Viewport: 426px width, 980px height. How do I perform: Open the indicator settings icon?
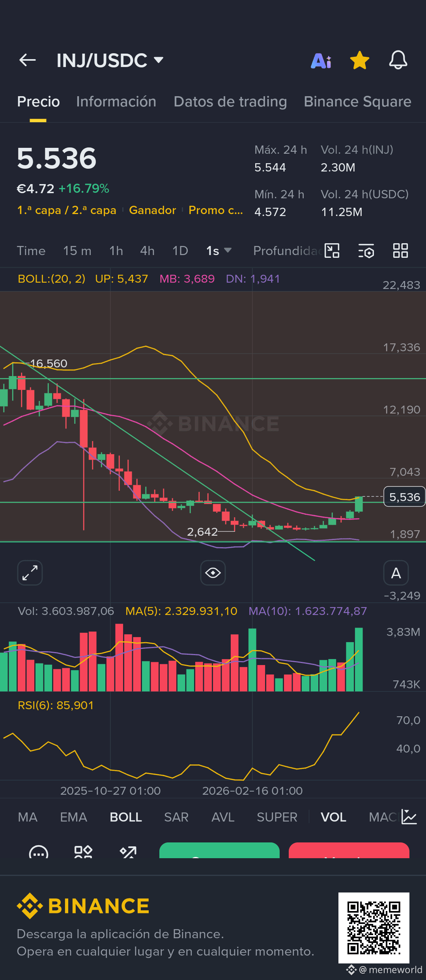click(366, 251)
